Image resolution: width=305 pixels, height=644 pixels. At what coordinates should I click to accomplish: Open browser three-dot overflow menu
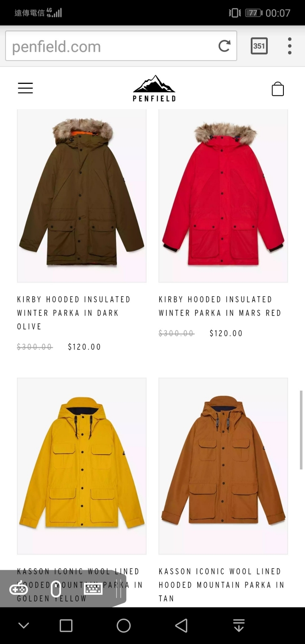click(x=290, y=46)
